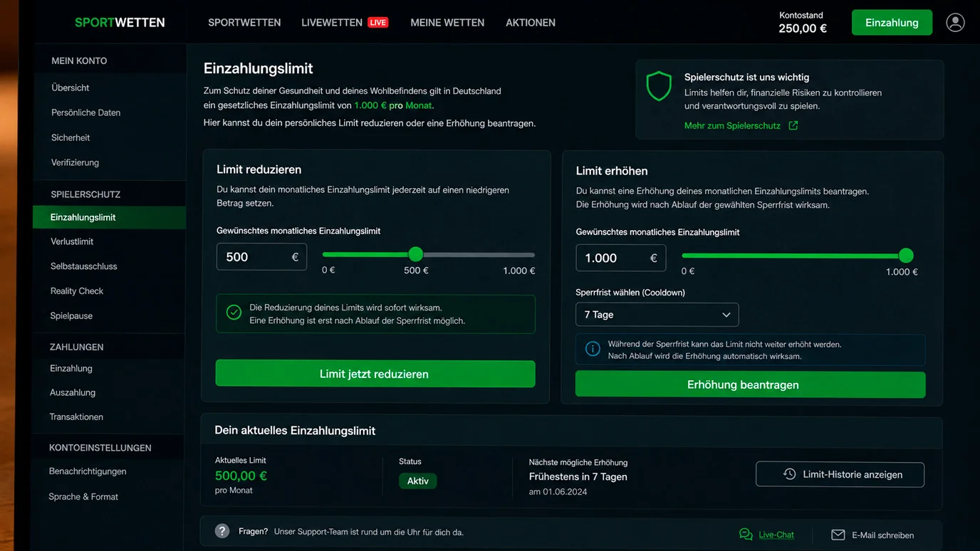980x551 pixels.
Task: Click the limit input field showing 500
Action: (261, 257)
